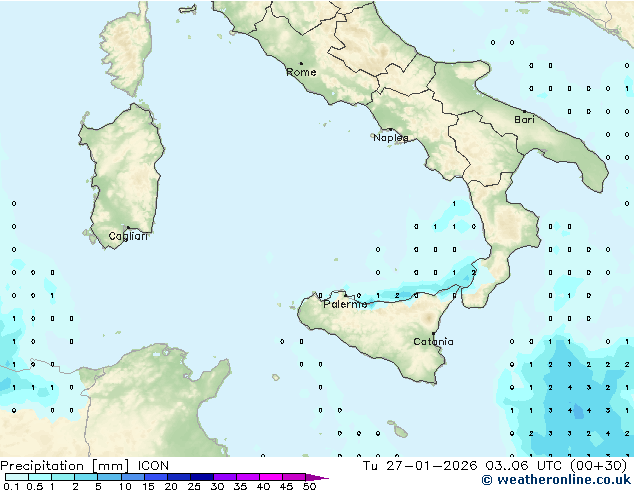Click the 'Precipitation [mm]' legend title
This screenshot has height=490, width=634.
point(64,466)
